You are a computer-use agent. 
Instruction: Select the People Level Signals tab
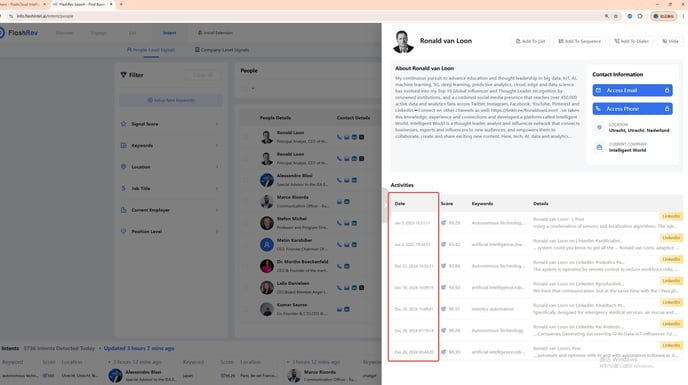150,50
